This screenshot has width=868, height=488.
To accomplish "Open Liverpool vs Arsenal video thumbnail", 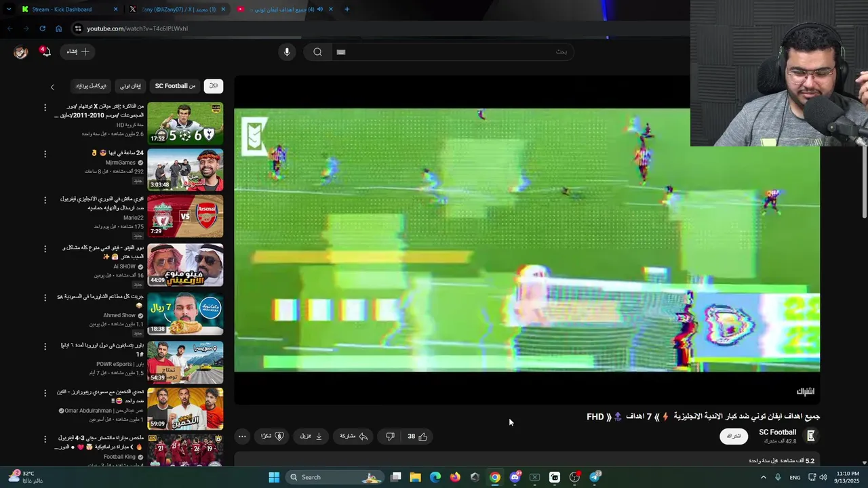I will coord(185,216).
